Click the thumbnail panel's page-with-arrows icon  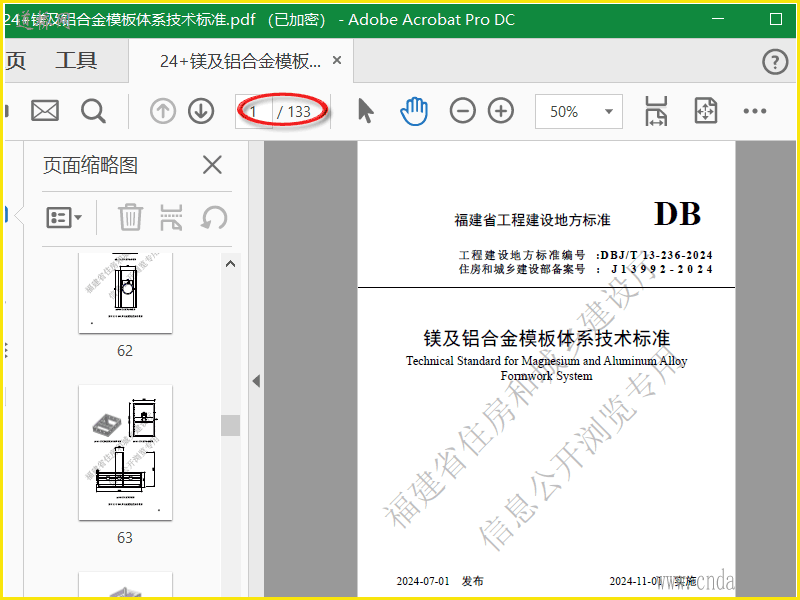171,217
